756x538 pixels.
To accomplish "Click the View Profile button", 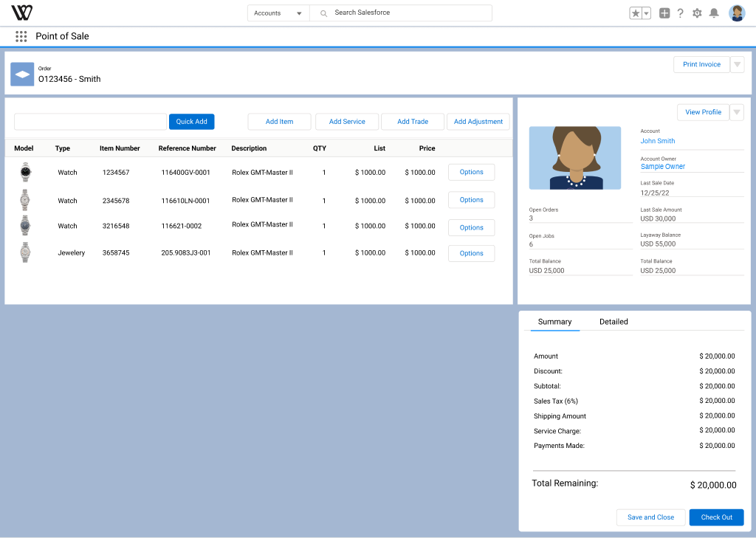I will tap(704, 112).
